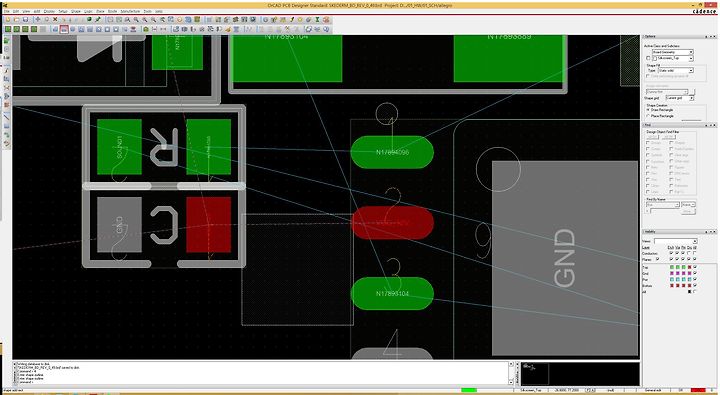Open the Visibility Views dropdown
720x395 pixels.
click(x=676, y=241)
